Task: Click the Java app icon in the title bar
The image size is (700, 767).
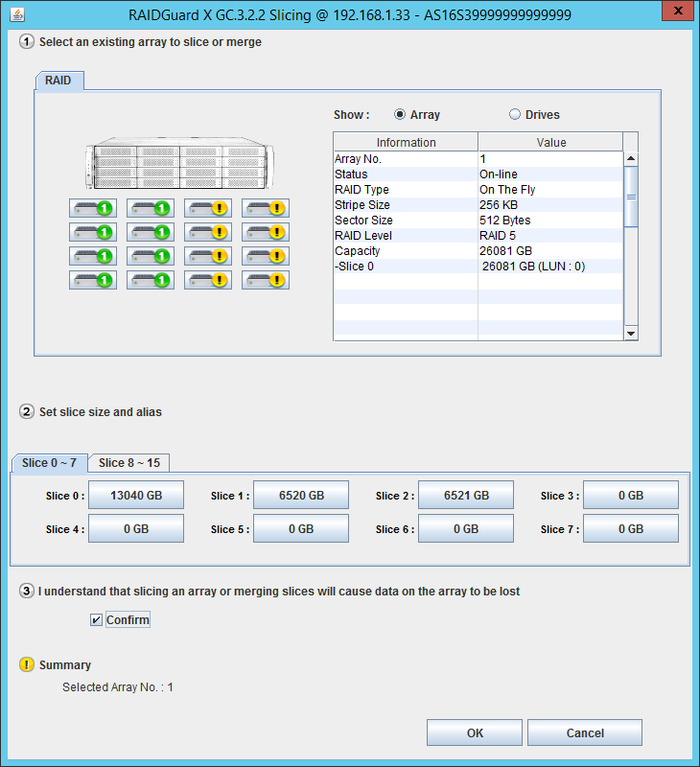Action: coord(17,14)
